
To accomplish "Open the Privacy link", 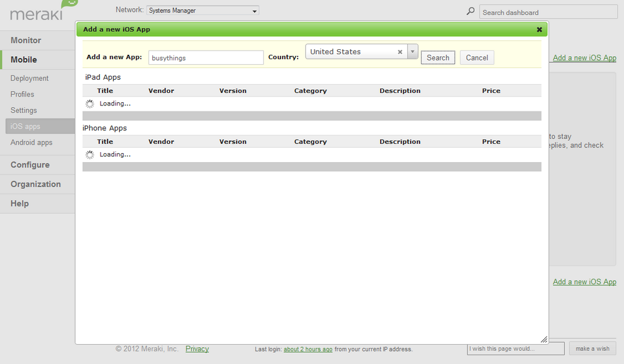I will tap(197, 348).
